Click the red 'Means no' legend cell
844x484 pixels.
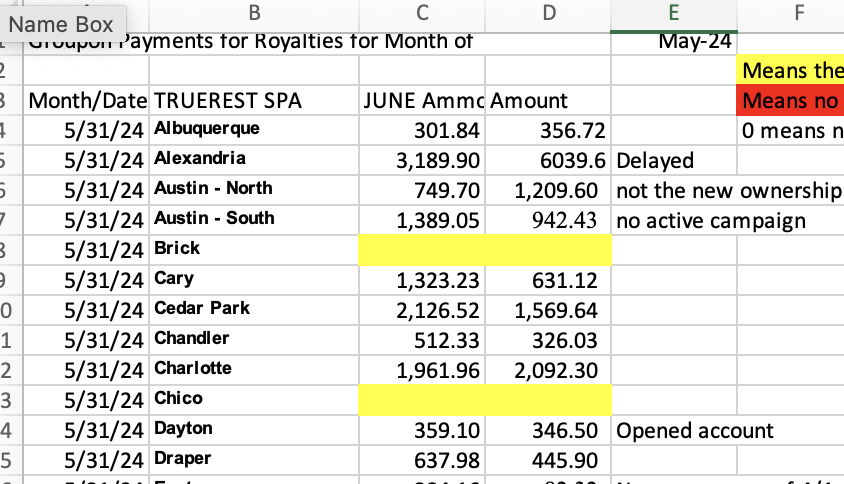(792, 101)
